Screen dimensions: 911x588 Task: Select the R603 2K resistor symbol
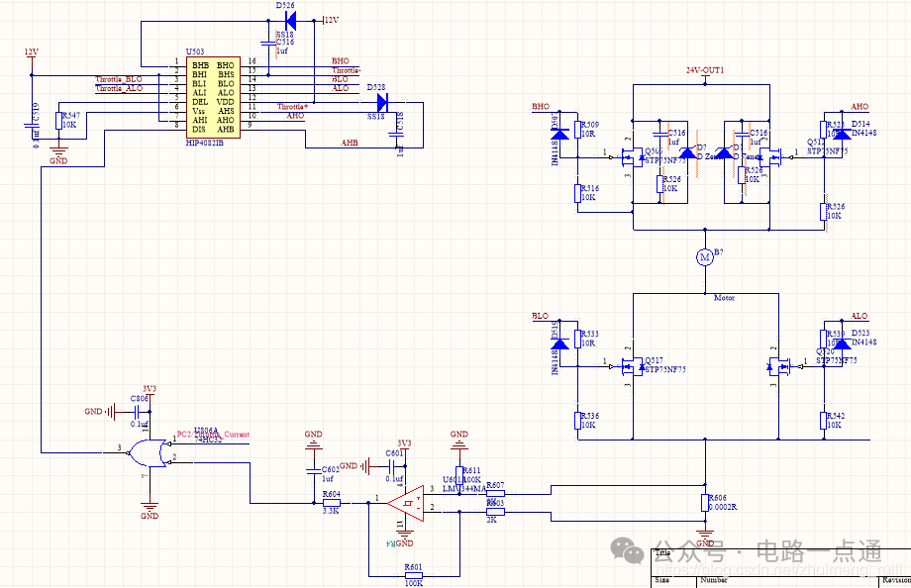495,512
